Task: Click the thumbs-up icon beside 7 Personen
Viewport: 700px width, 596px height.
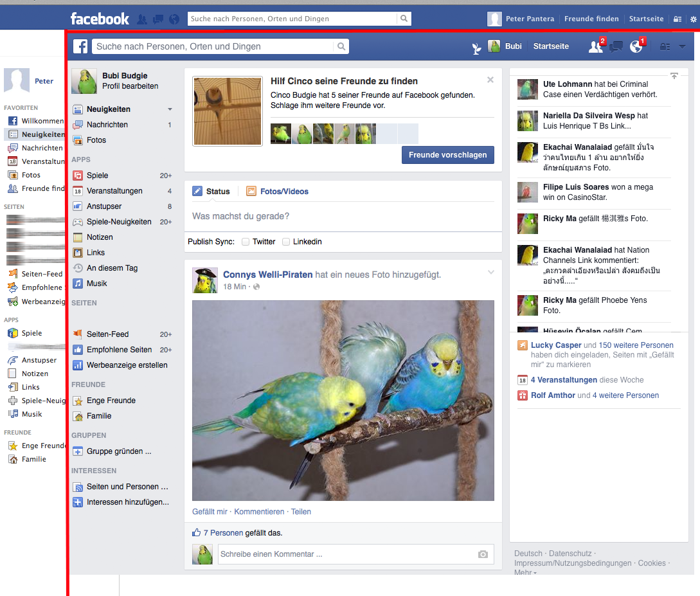Action: pos(197,532)
